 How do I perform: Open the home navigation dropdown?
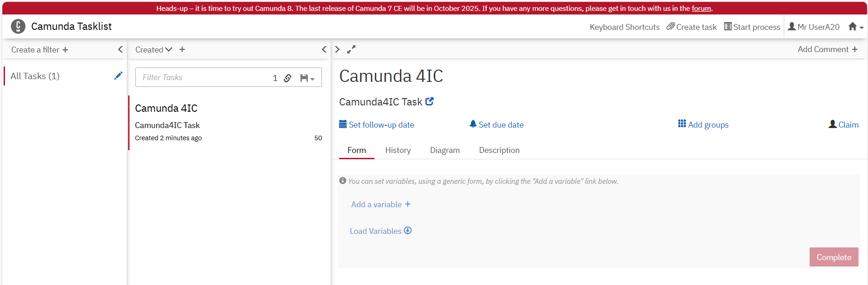point(856,27)
